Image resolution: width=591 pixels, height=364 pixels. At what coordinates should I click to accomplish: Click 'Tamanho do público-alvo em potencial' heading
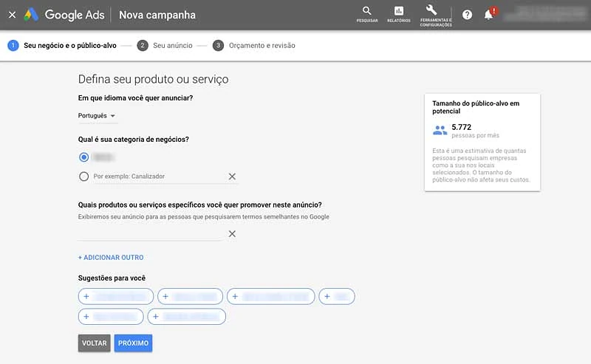[476, 107]
